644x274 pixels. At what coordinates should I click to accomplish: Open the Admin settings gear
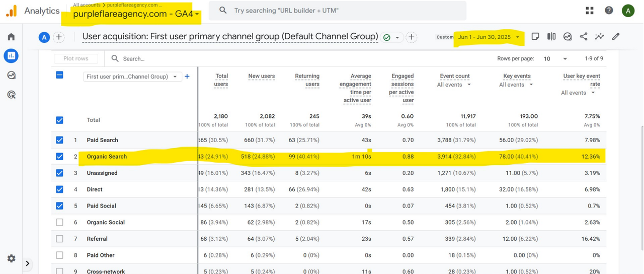click(x=11, y=258)
